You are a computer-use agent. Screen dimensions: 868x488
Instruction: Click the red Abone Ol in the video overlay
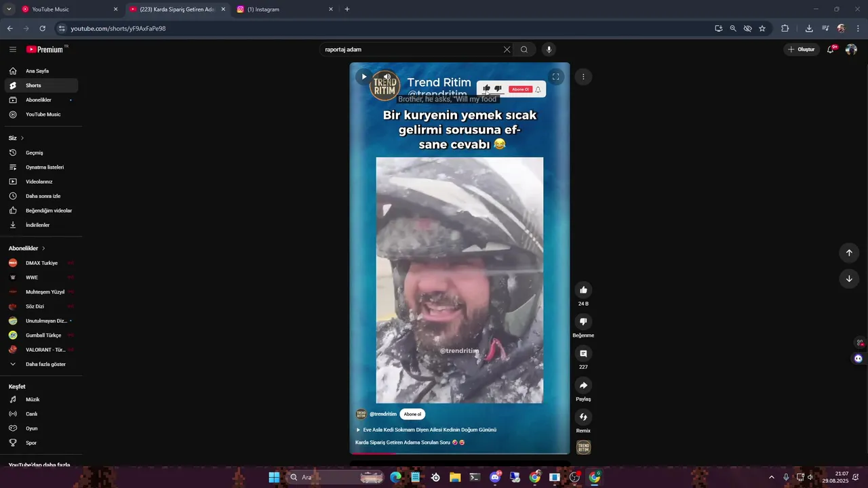pos(520,89)
